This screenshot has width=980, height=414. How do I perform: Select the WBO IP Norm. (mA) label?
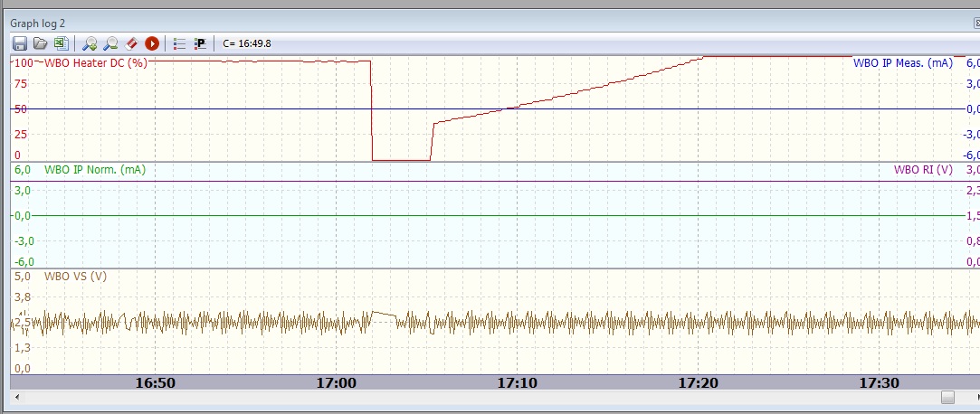pyautogui.click(x=94, y=170)
